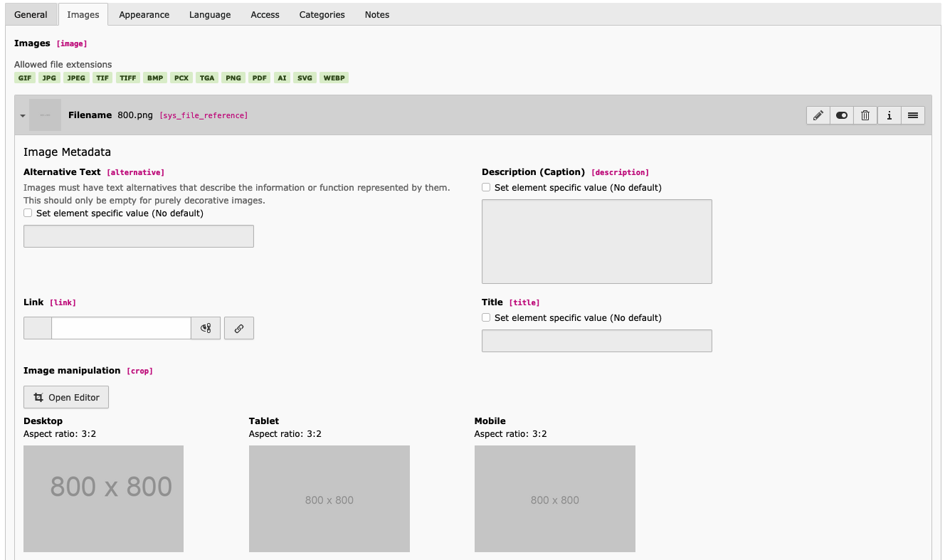The width and height of the screenshot is (945, 560).
Task: Open the Appearance tab
Action: [x=144, y=15]
